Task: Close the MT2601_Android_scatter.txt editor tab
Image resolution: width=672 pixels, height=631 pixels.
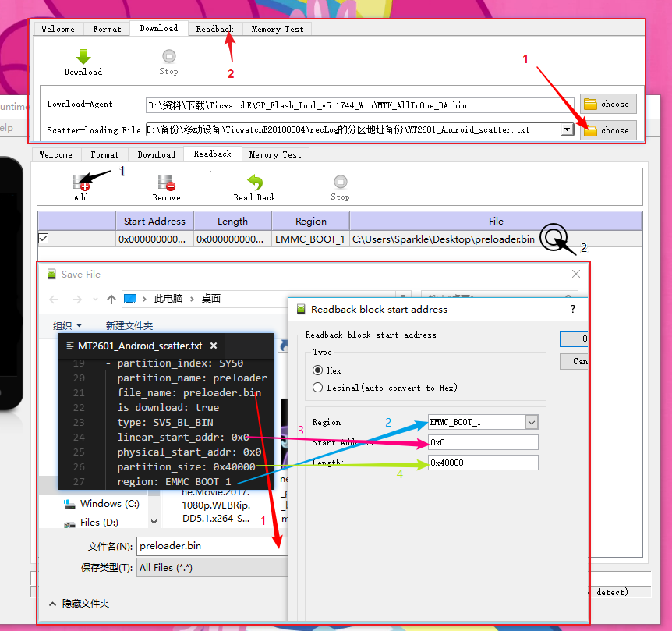Action: (x=214, y=346)
